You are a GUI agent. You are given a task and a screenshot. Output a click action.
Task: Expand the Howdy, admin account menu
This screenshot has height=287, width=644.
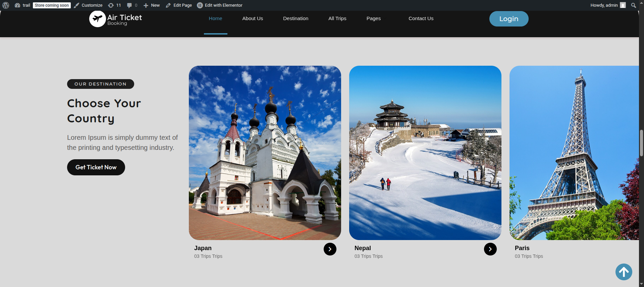[x=604, y=5]
